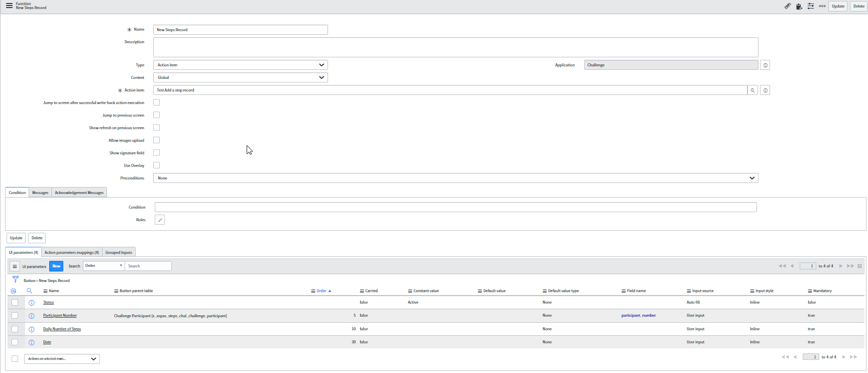Click the Roles edit pencil icon
Viewport: 868px width, 373px height.
(160, 220)
